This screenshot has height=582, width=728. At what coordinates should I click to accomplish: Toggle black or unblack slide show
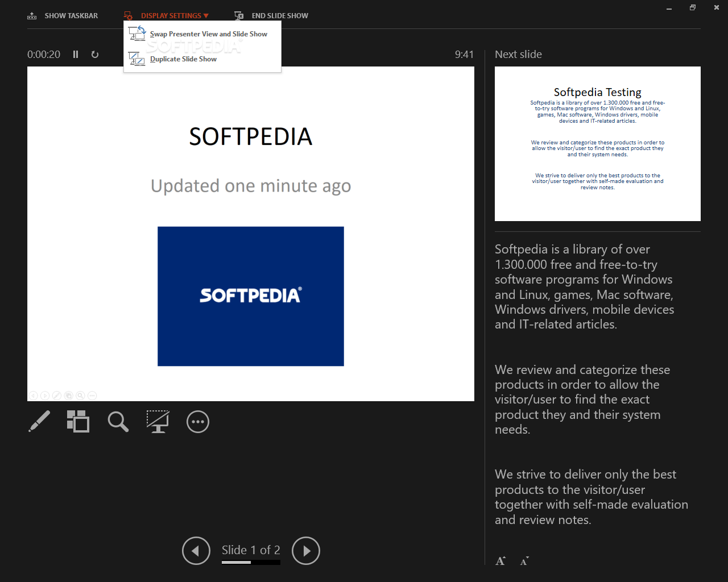pos(158,421)
